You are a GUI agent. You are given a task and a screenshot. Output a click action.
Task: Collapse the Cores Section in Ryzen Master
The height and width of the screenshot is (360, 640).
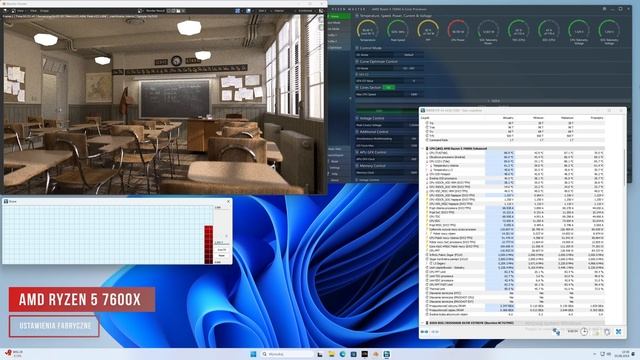[357, 88]
